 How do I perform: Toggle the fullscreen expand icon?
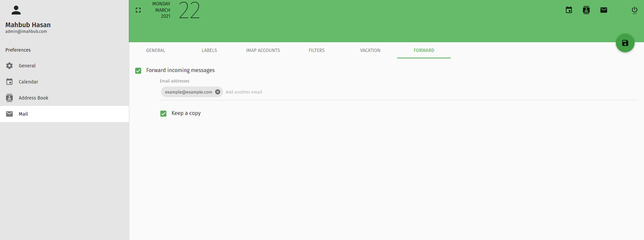[x=138, y=10]
